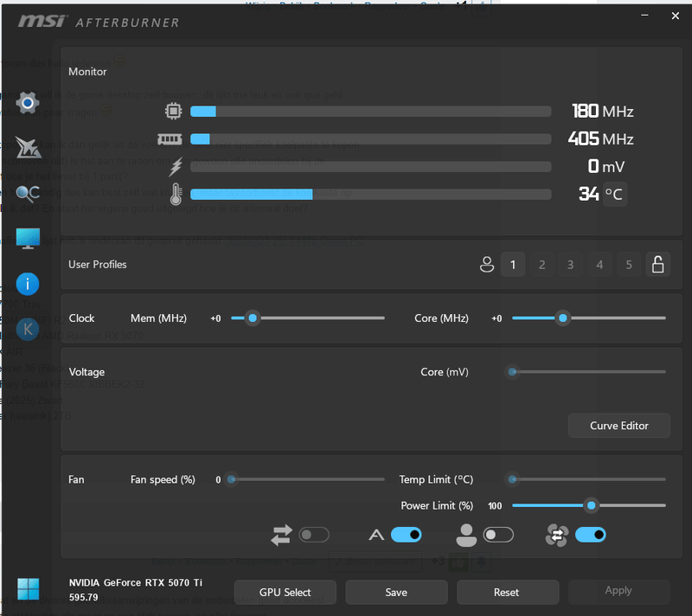Open the information icon in sidebar
This screenshot has height=616, width=692.
click(x=28, y=284)
